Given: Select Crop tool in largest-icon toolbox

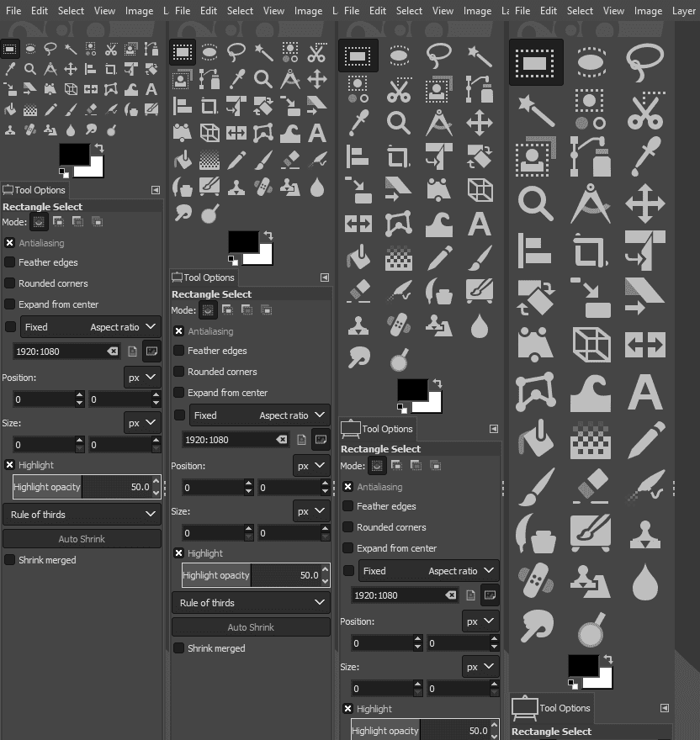Looking at the screenshot, I should (591, 251).
